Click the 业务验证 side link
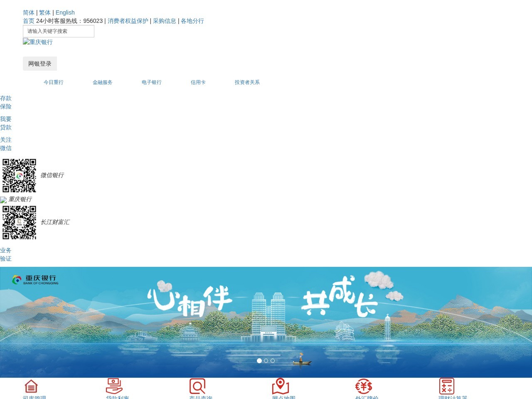This screenshot has width=532, height=399. (x=6, y=254)
